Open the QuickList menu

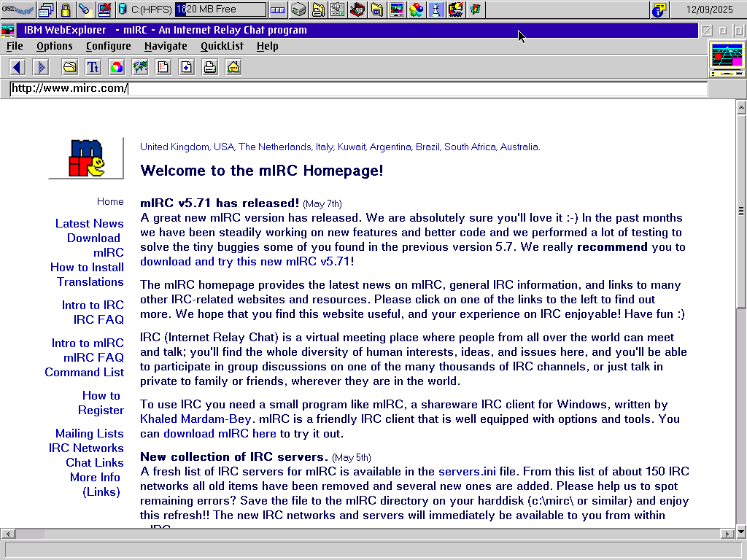pyautogui.click(x=222, y=46)
